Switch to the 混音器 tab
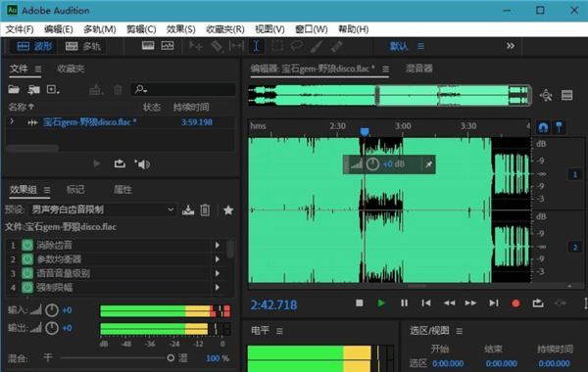588x372 pixels. click(418, 69)
